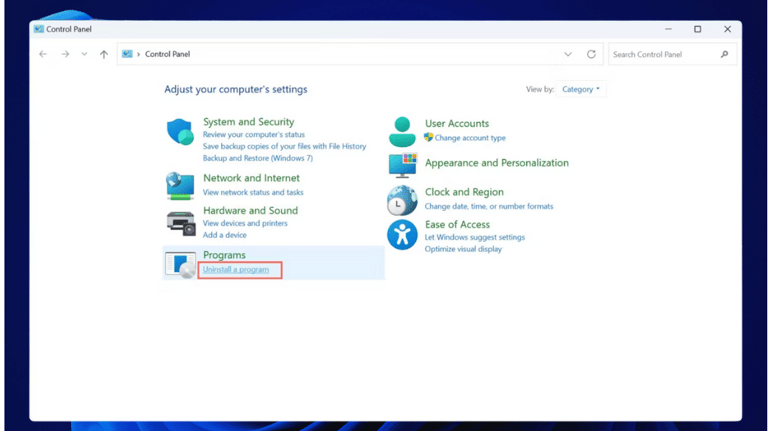The image size is (768, 431).
Task: Open recent locations dropdown arrow
Action: coord(84,54)
